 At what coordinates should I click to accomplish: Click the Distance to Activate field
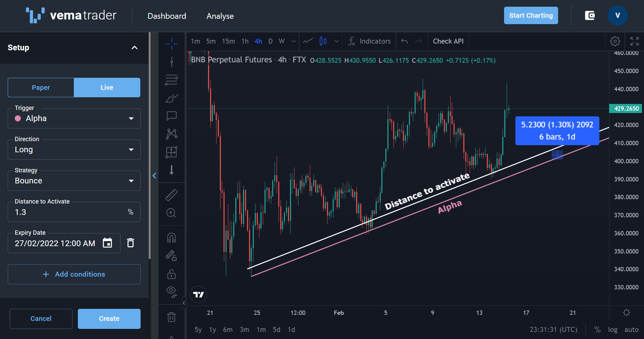click(74, 212)
